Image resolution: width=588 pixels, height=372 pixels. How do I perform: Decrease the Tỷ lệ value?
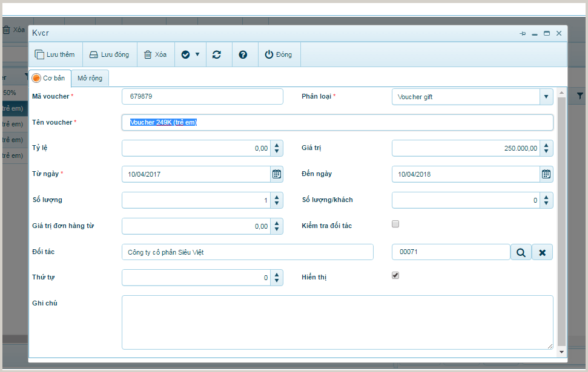point(277,151)
